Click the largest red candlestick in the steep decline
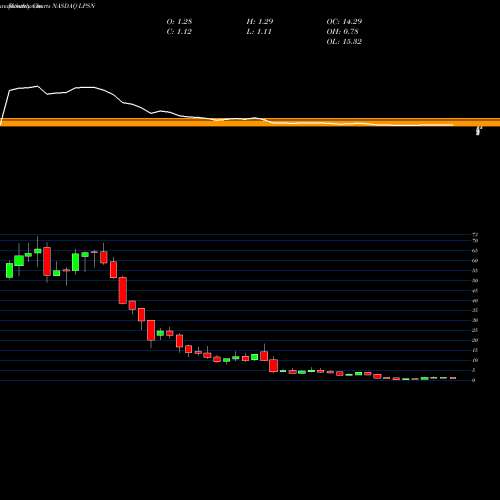The height and width of the screenshot is (500, 500). (123, 290)
